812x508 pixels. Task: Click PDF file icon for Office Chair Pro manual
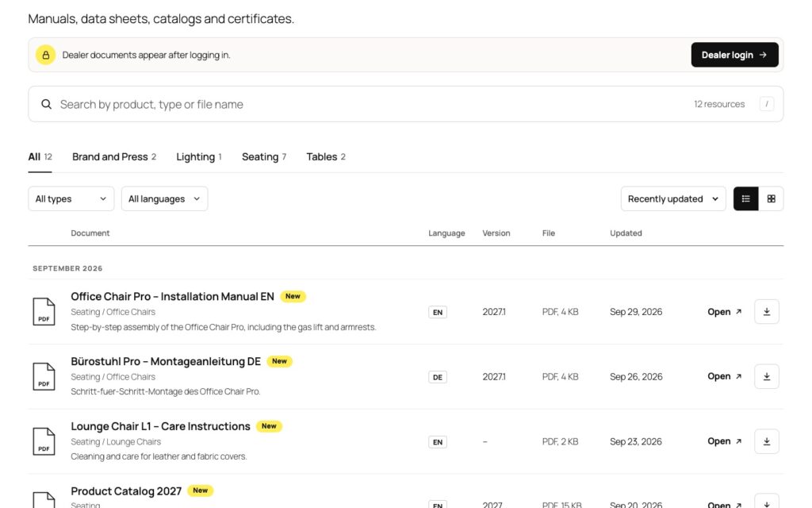tap(44, 311)
